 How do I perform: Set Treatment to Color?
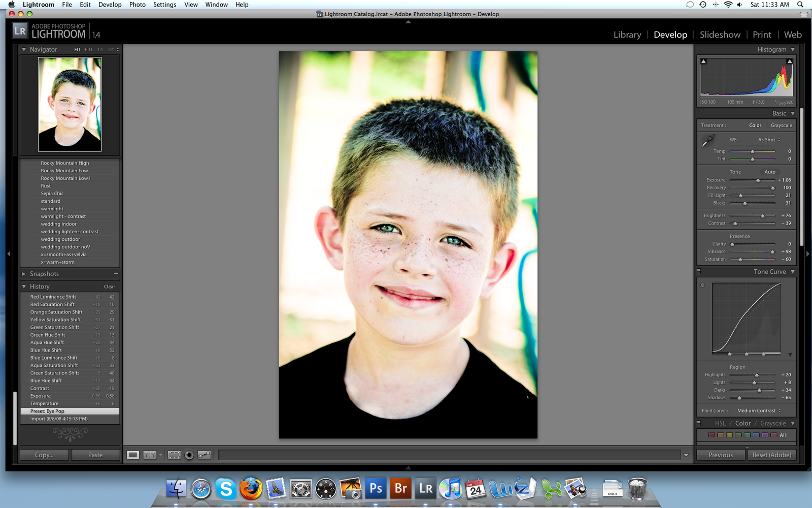pos(755,125)
